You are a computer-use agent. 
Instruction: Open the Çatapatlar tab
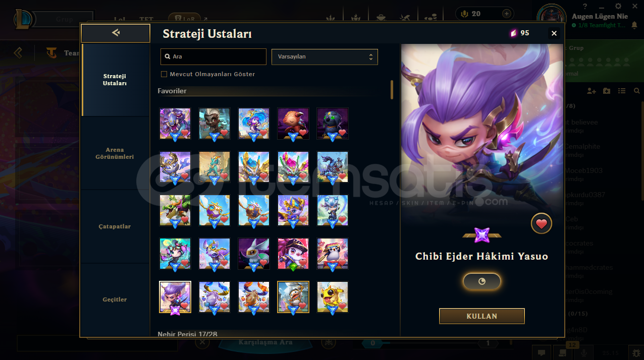115,226
